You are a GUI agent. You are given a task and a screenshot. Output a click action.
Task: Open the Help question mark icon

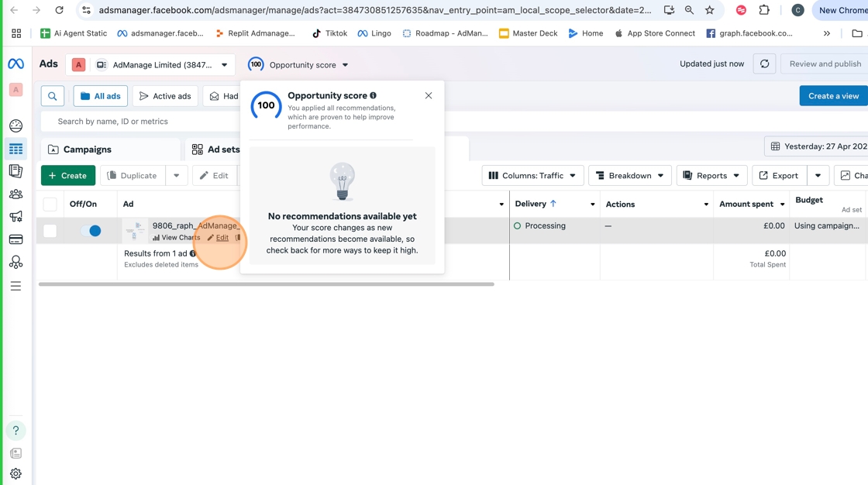coord(15,430)
